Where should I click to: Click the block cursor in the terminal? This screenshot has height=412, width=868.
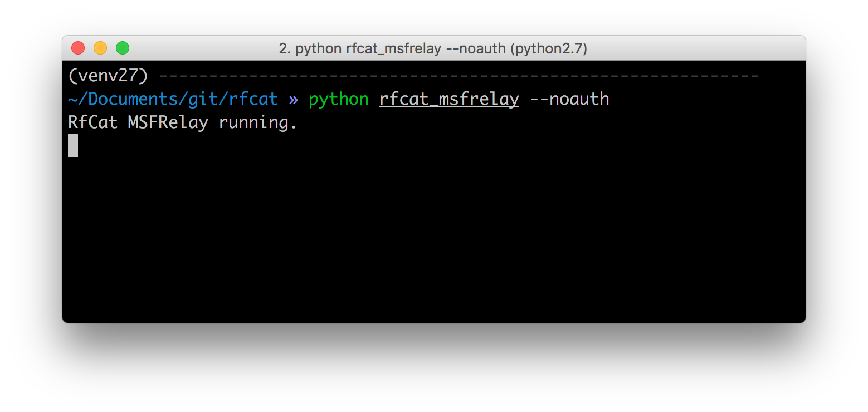pyautogui.click(x=73, y=145)
